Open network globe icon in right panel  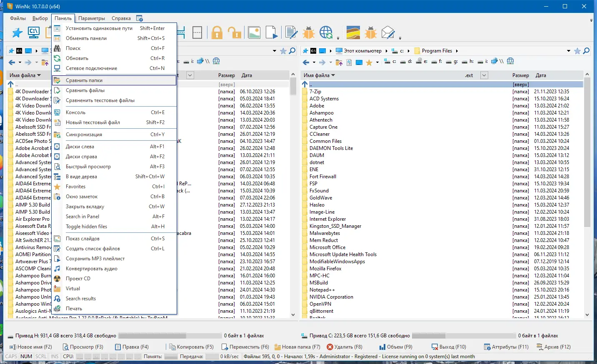pyautogui.click(x=510, y=61)
